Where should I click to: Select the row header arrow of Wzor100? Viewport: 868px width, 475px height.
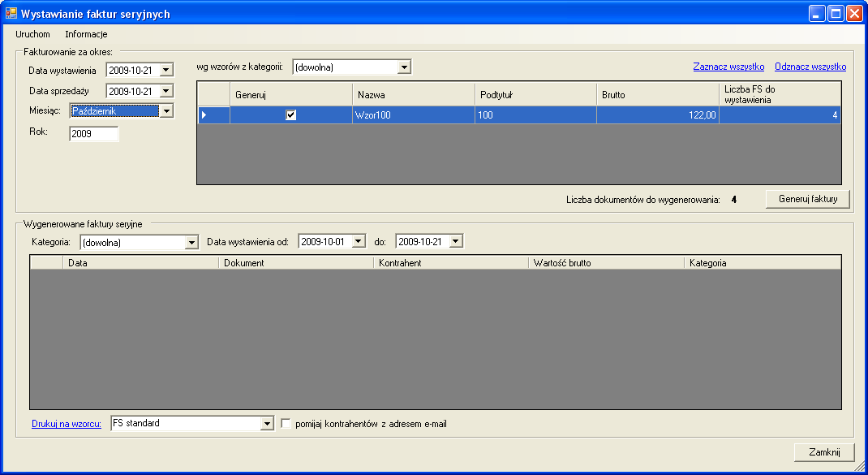213,115
